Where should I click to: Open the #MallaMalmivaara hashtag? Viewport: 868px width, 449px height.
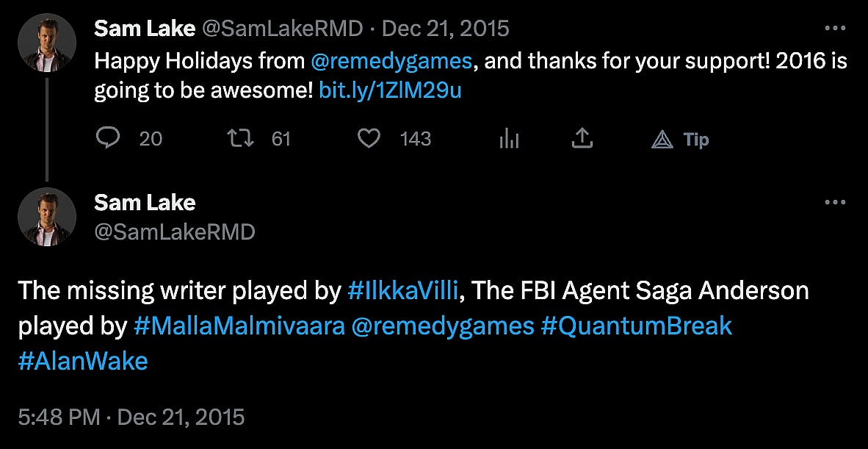pyautogui.click(x=239, y=326)
